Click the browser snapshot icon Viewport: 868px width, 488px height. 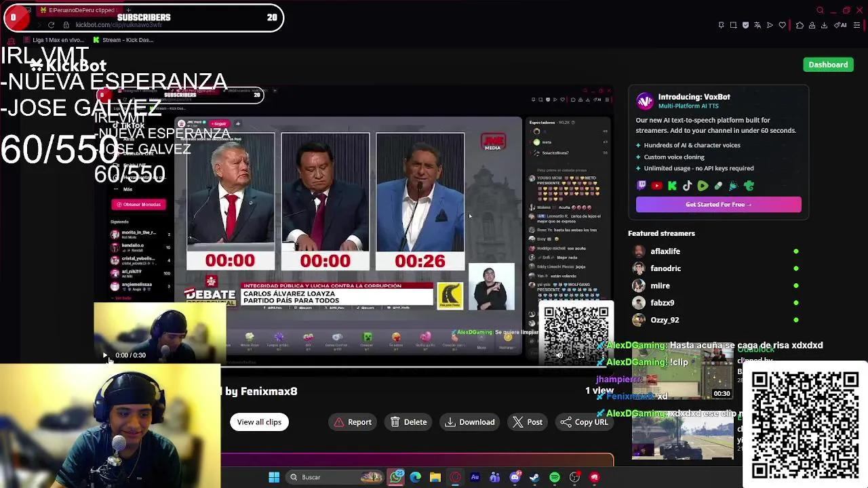[x=733, y=25]
